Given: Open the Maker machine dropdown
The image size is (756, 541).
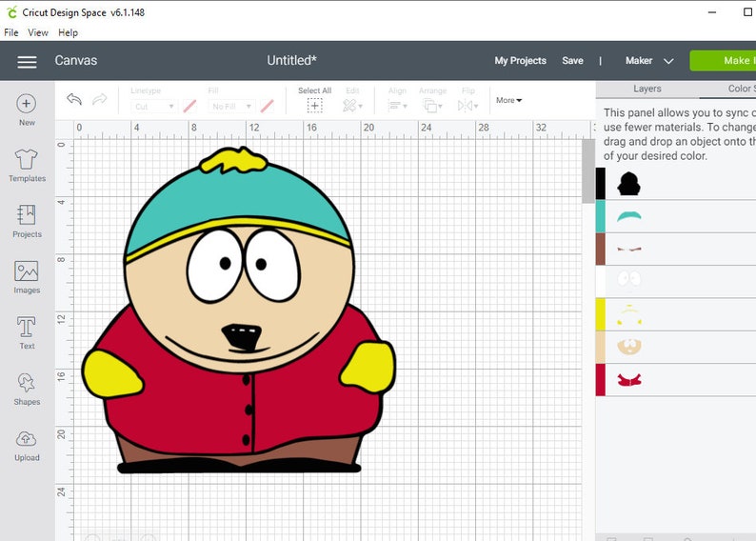Looking at the screenshot, I should tap(649, 61).
